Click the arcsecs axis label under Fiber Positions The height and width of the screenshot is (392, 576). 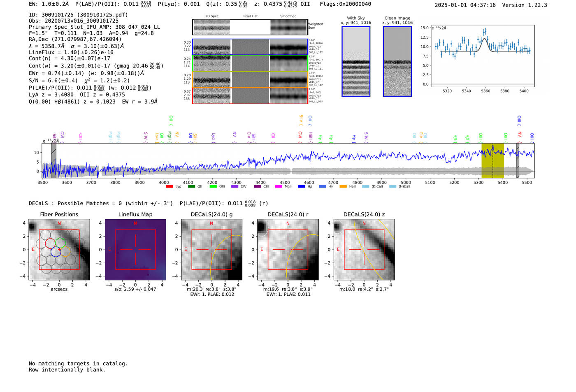(59, 289)
